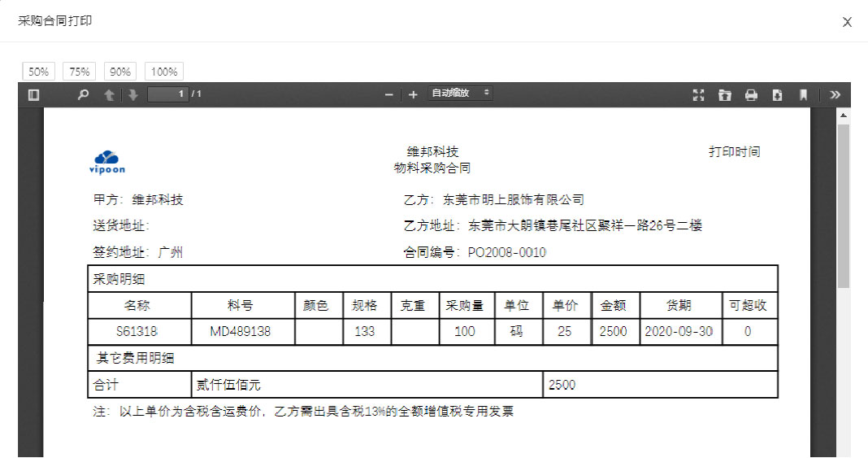Go to the previous page arrow
The image size is (868, 458).
[109, 94]
